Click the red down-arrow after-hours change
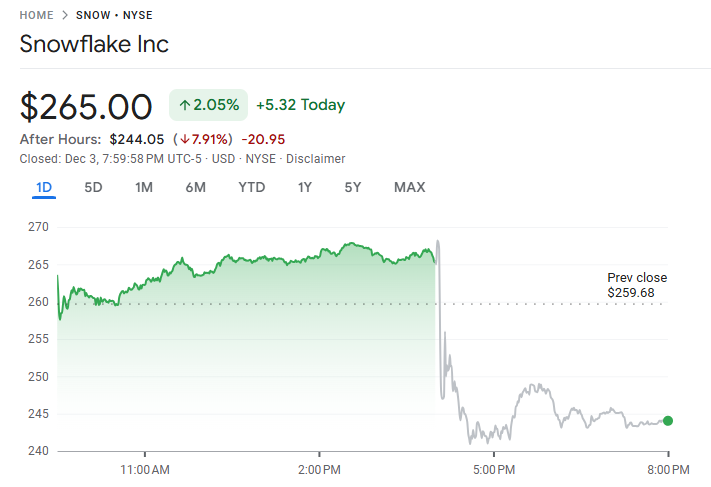 (203, 139)
